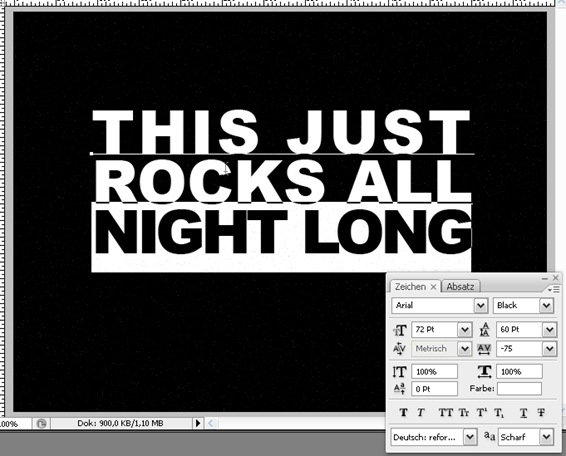Enable Small Caps text style
Viewport: 566px width, 456px height.
coord(464,412)
